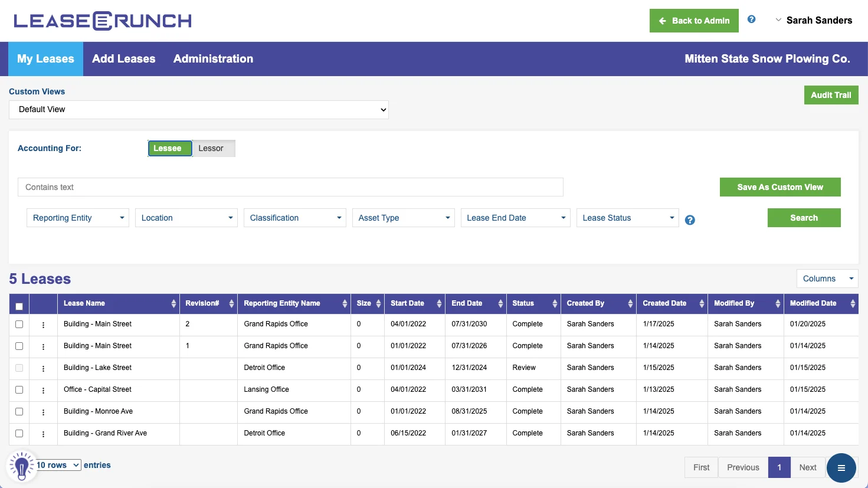This screenshot has width=868, height=488.
Task: Sort by Reporting Entity Name column arrows
Action: (x=345, y=303)
